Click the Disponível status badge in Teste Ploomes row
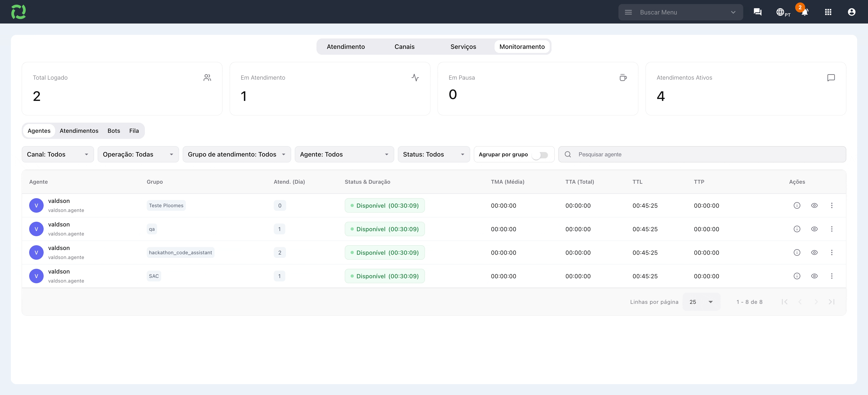The width and height of the screenshot is (868, 395). (384, 205)
